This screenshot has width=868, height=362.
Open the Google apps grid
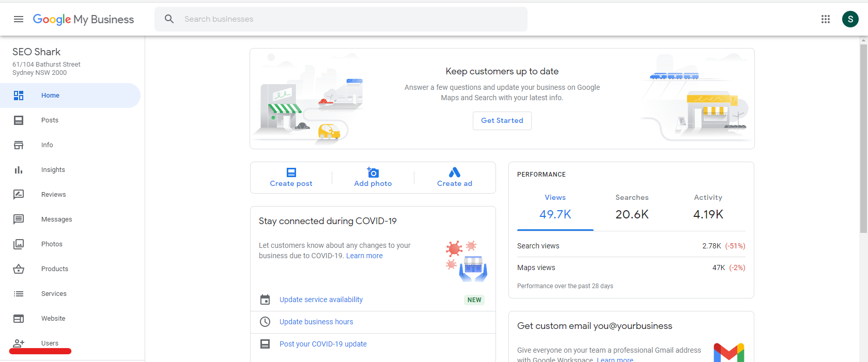[x=826, y=19]
